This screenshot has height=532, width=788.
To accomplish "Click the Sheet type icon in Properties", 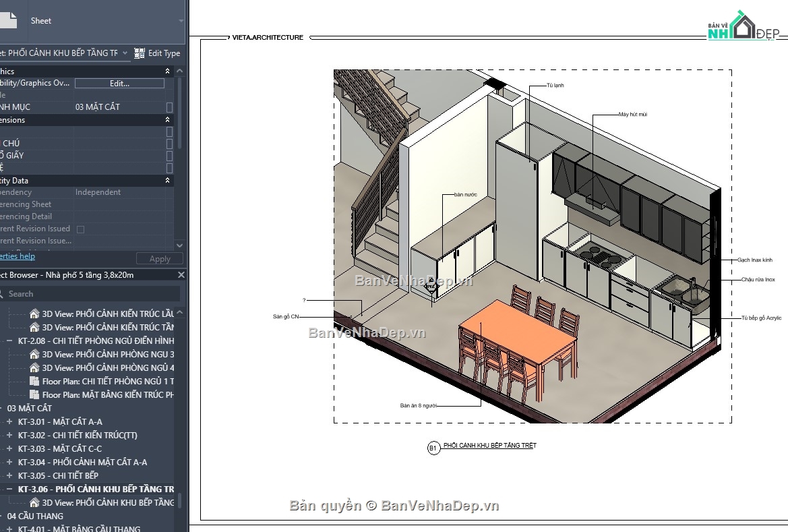I will coord(8,20).
